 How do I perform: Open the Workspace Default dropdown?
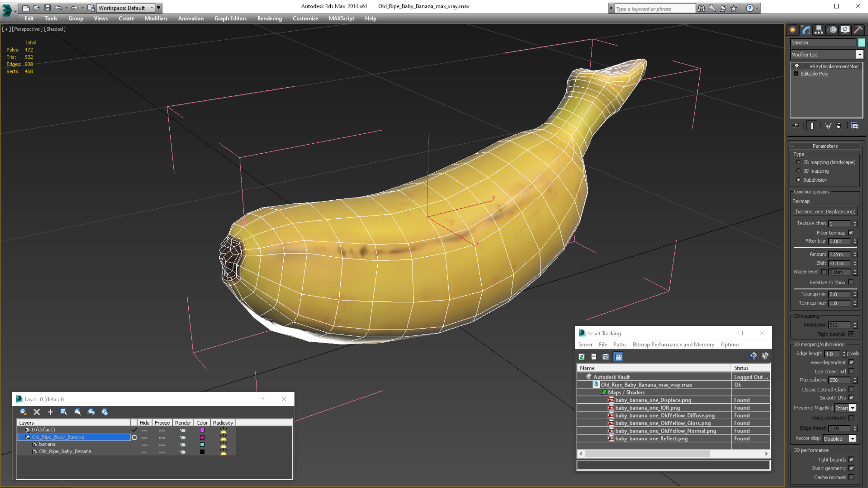coord(125,8)
